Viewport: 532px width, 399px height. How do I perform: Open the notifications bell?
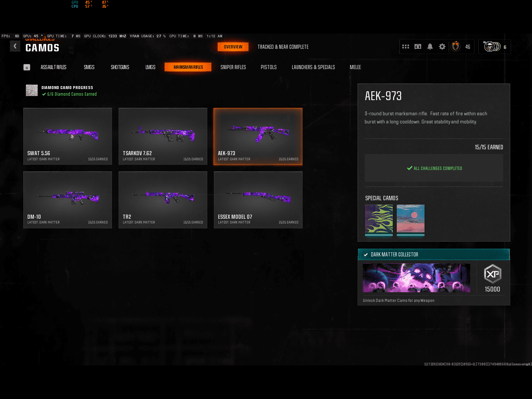point(430,47)
